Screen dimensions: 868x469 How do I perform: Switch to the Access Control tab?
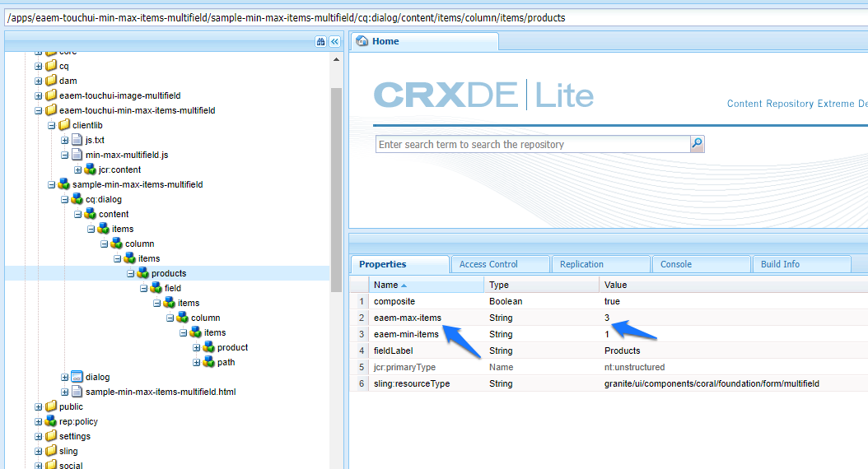pyautogui.click(x=501, y=264)
